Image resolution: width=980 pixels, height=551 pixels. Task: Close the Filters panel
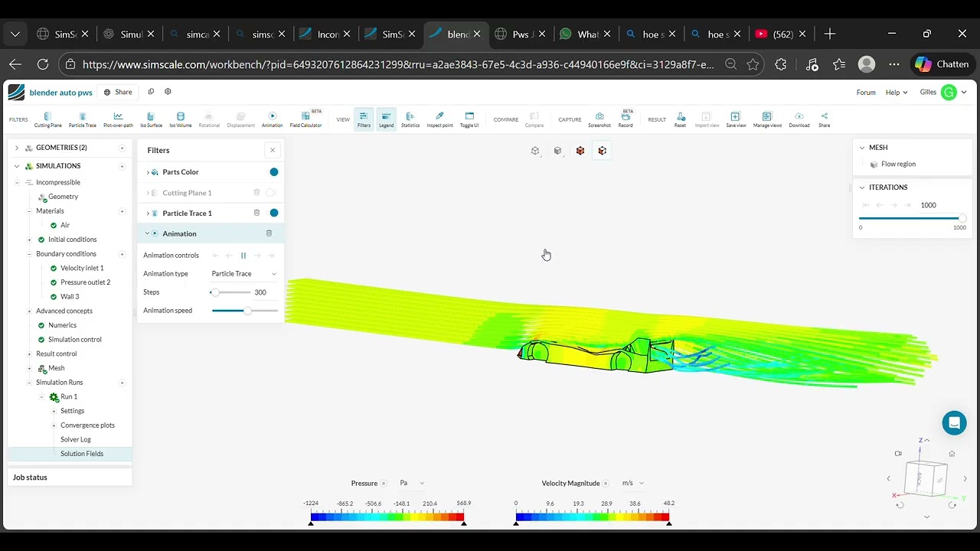(x=273, y=150)
